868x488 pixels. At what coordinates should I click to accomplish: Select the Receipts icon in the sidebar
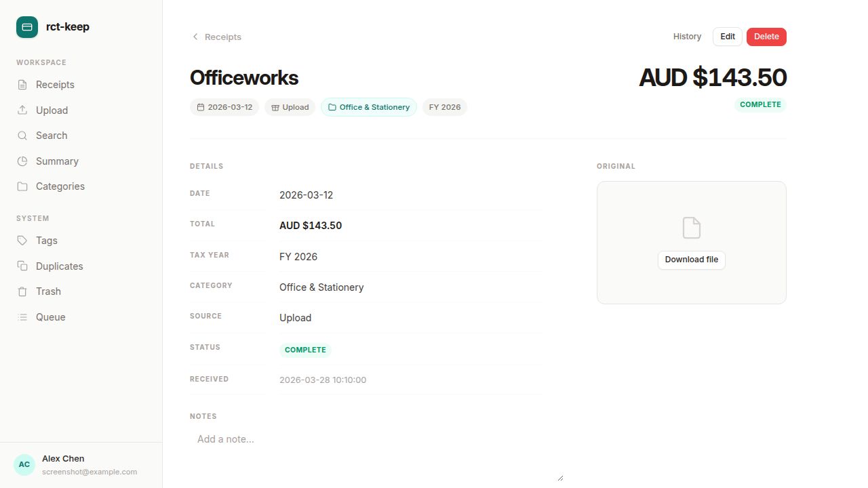click(x=24, y=84)
